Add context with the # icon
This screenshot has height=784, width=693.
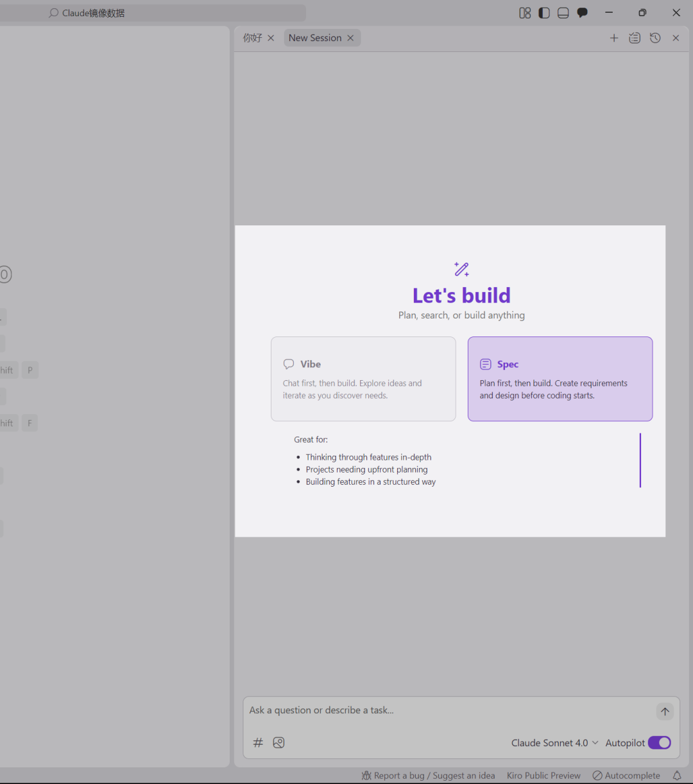pyautogui.click(x=258, y=743)
